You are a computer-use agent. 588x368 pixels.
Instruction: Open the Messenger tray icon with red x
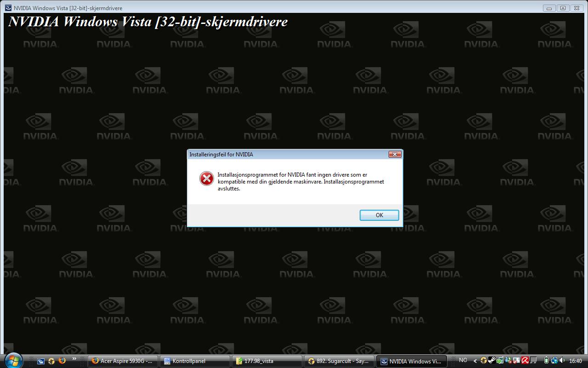(509, 361)
